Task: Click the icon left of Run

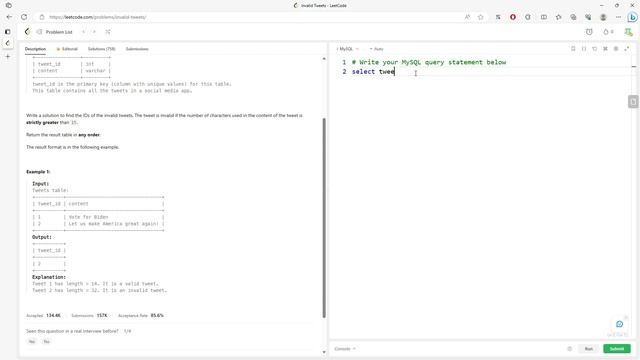Action: [x=570, y=349]
